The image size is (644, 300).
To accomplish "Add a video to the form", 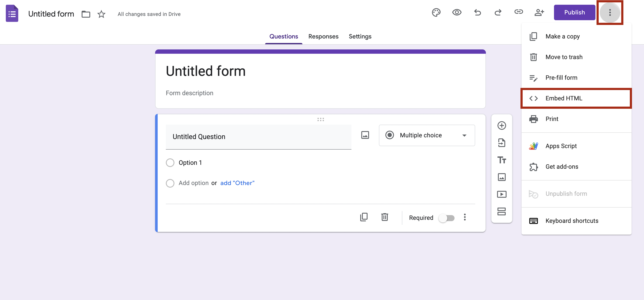I will (x=502, y=194).
